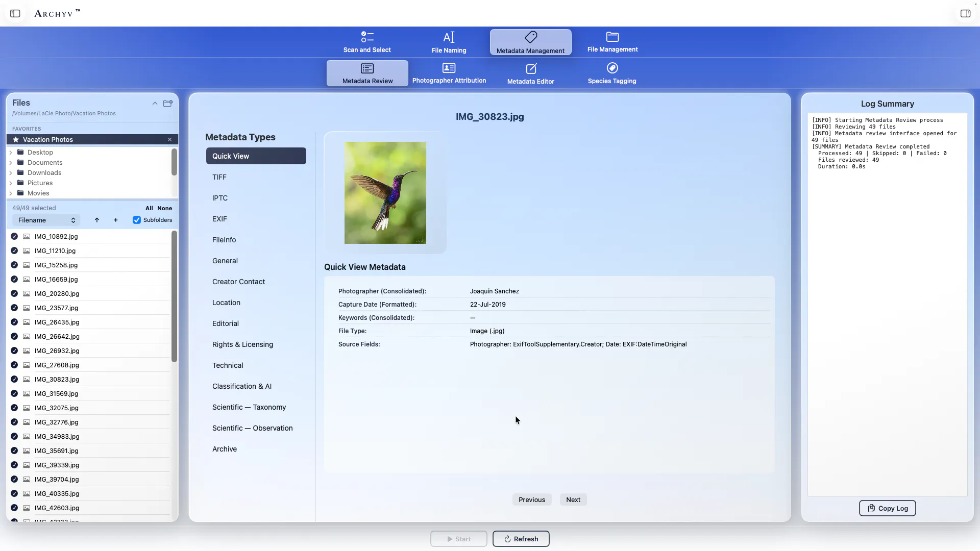Expand the Desktop folder

pyautogui.click(x=11, y=153)
